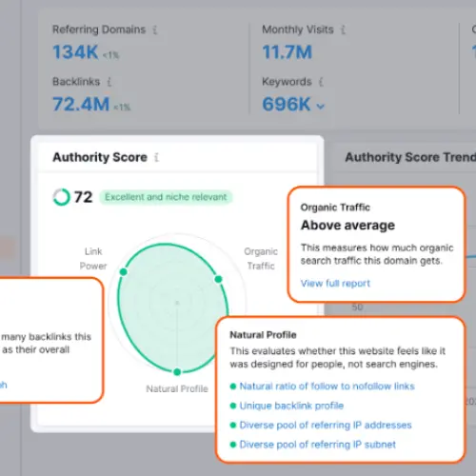Click the Keywords info icon

tap(321, 82)
